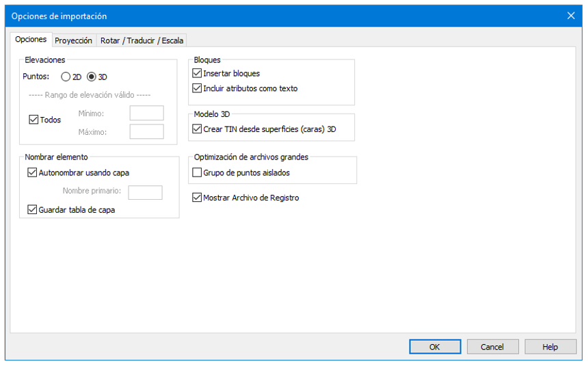Select the Opciones tab
This screenshot has height=366, width=588.
point(31,40)
